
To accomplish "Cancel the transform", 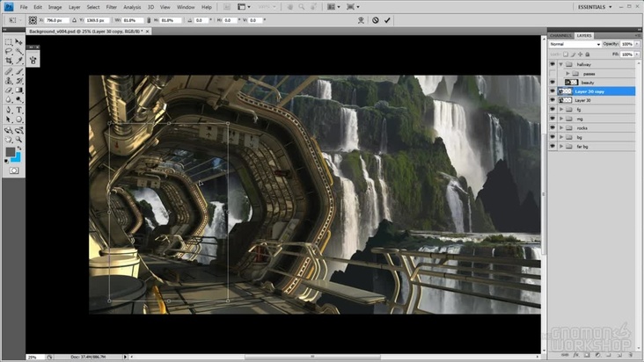I will 376,20.
